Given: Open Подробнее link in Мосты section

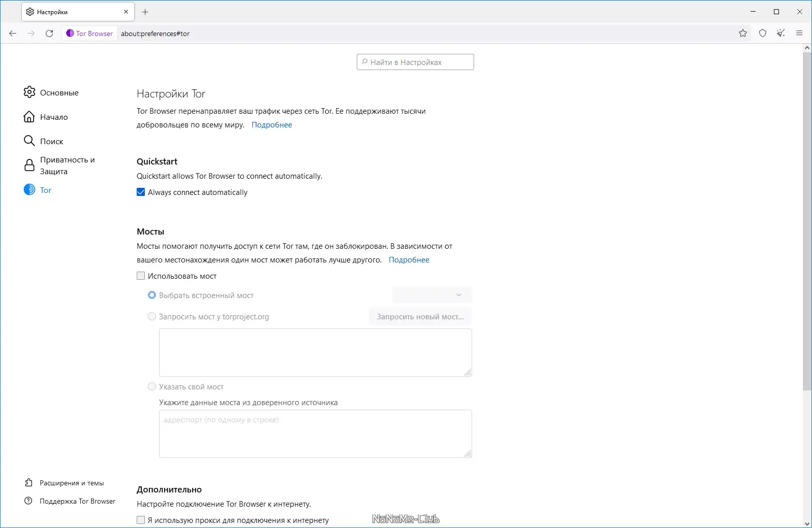Looking at the screenshot, I should point(409,260).
